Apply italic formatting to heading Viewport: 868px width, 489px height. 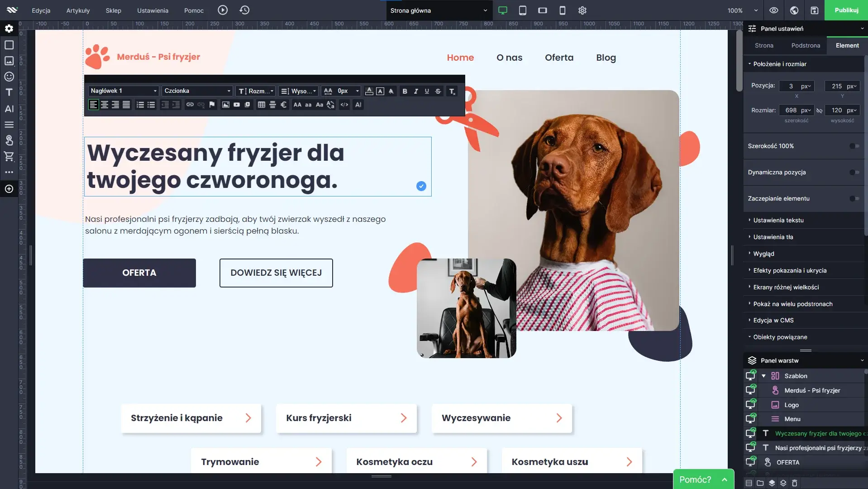(x=416, y=91)
